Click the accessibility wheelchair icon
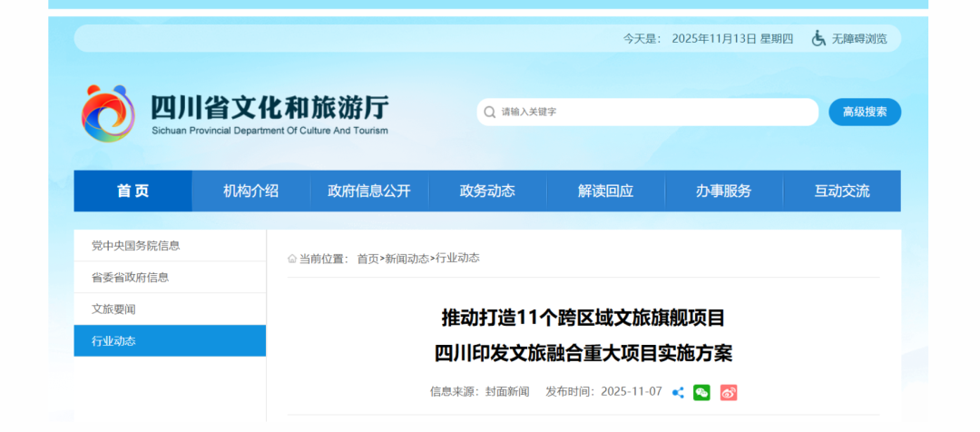980x432 pixels. [818, 38]
